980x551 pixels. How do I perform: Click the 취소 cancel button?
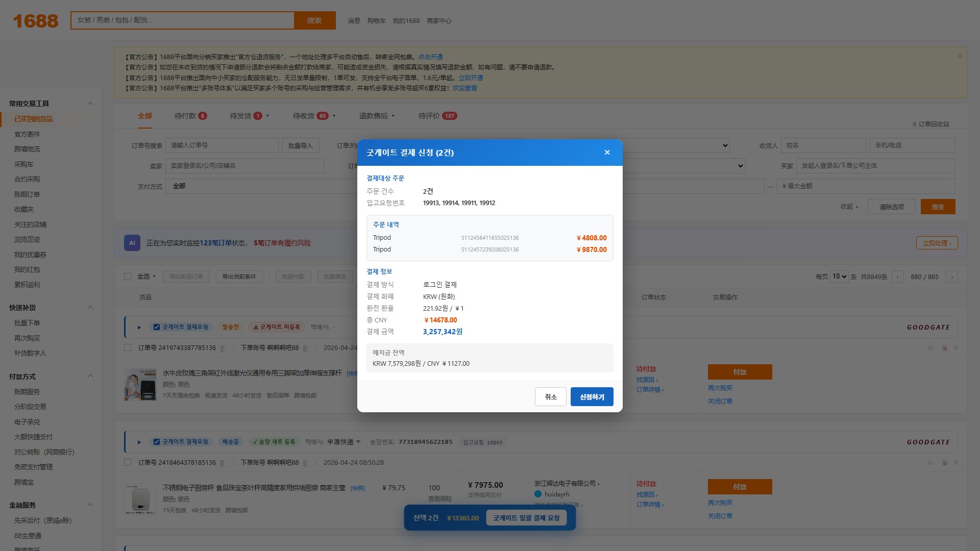[551, 397]
